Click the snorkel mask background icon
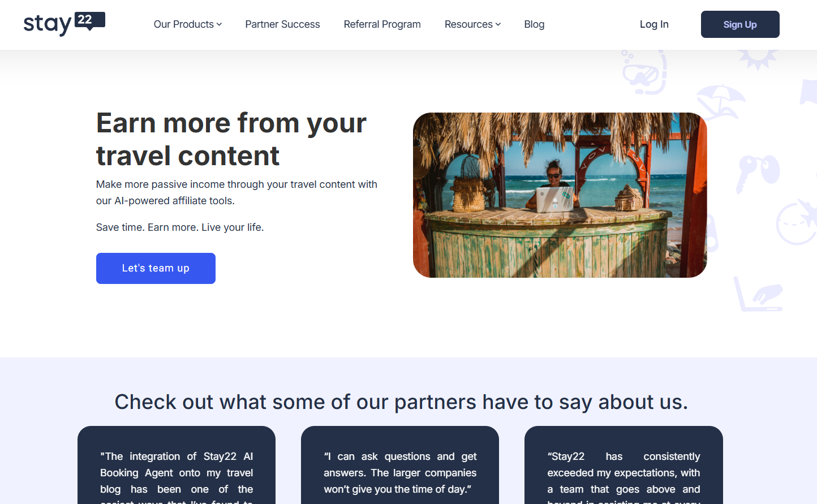 pyautogui.click(x=645, y=74)
